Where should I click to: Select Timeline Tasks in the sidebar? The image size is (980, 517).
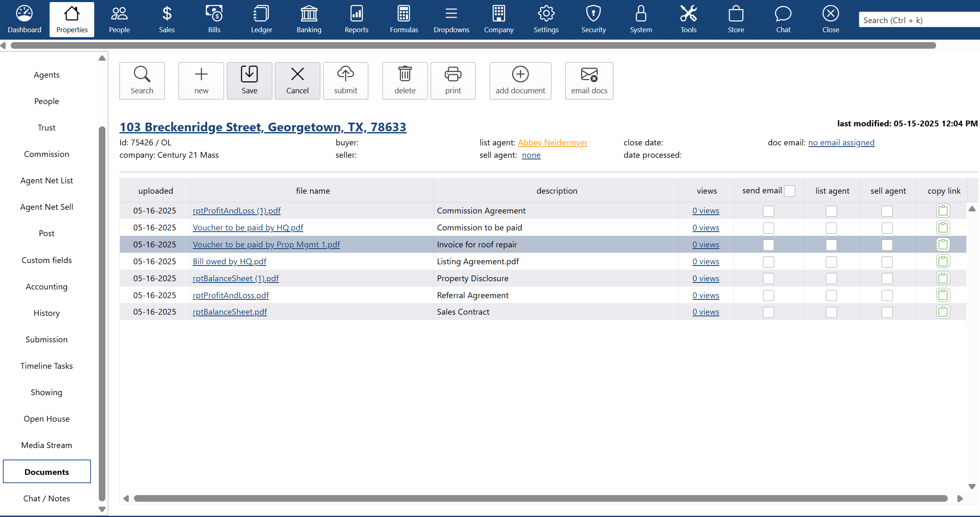point(47,366)
